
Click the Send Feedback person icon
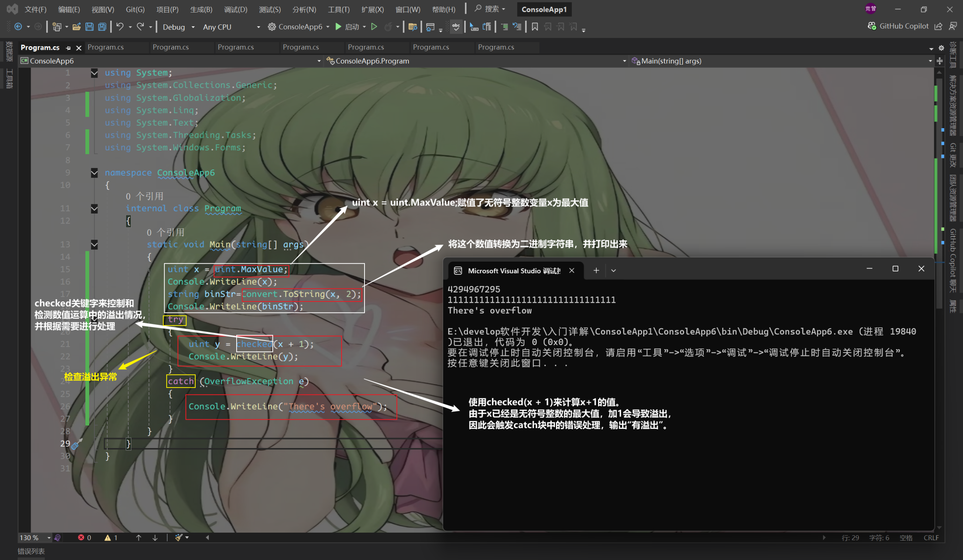[953, 26]
